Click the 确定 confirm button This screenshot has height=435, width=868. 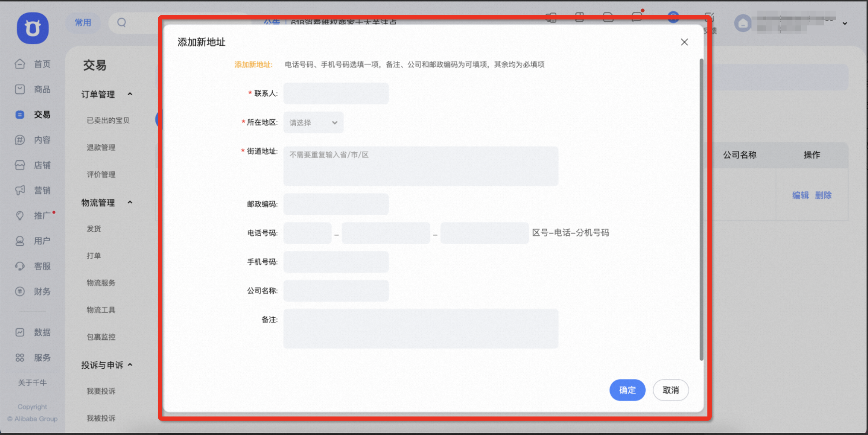click(627, 390)
